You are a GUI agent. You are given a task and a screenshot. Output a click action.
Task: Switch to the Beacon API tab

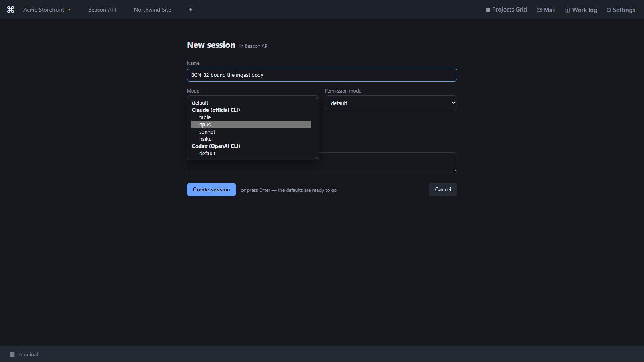(102, 10)
